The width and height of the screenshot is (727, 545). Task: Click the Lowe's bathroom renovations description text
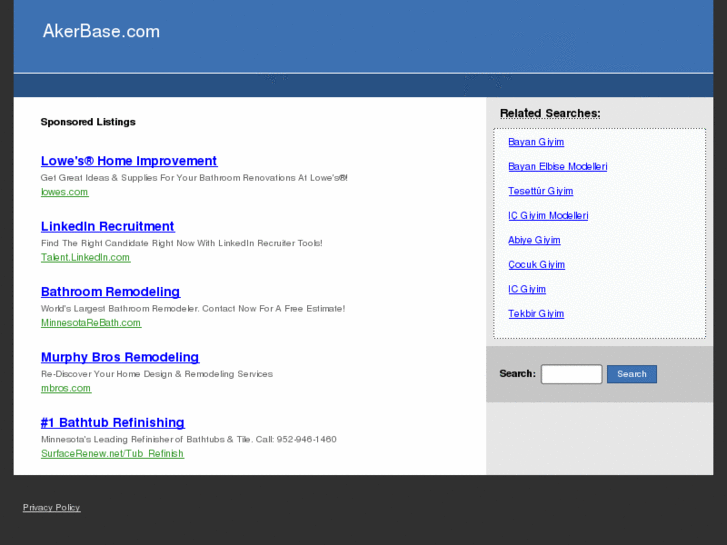194,178
